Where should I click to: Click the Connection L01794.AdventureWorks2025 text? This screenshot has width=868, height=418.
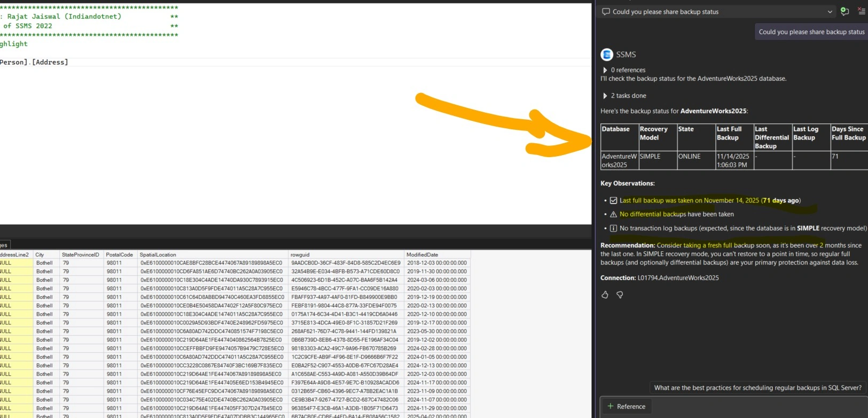click(660, 278)
